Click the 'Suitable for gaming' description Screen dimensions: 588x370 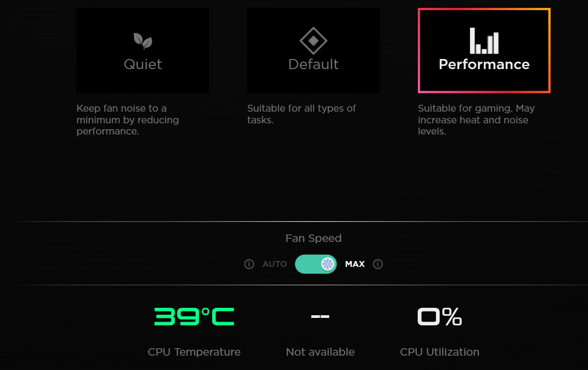pos(476,120)
